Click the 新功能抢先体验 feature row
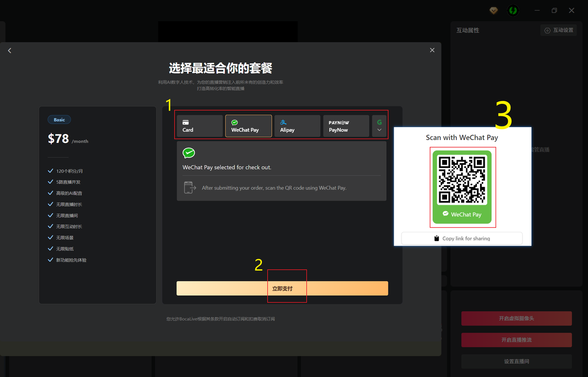This screenshot has width=588, height=377. (68, 260)
